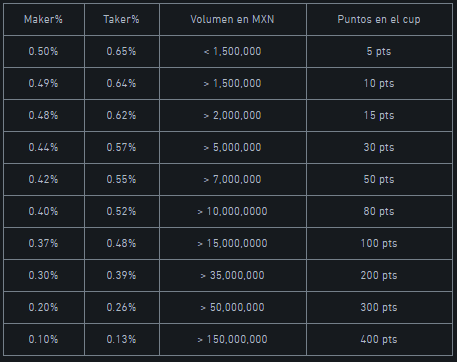Click the 0.62% taker fee cell
This screenshot has height=362, width=457.
pos(122,115)
